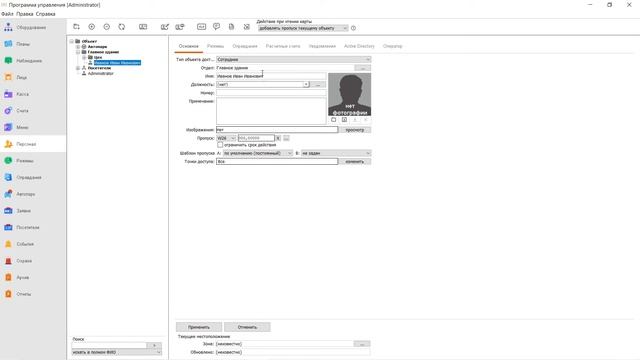The height and width of the screenshot is (360, 640).
Task: Click the edit-card toolbar icon
Action: (x=165, y=27)
